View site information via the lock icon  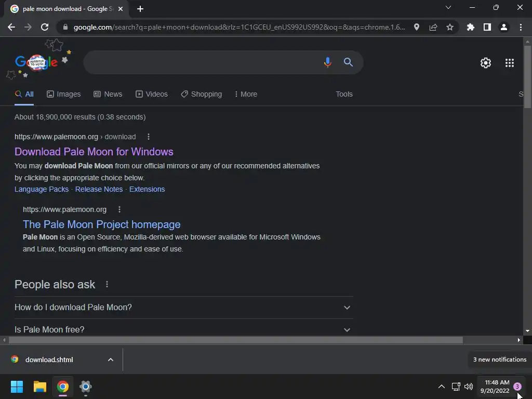tap(65, 27)
